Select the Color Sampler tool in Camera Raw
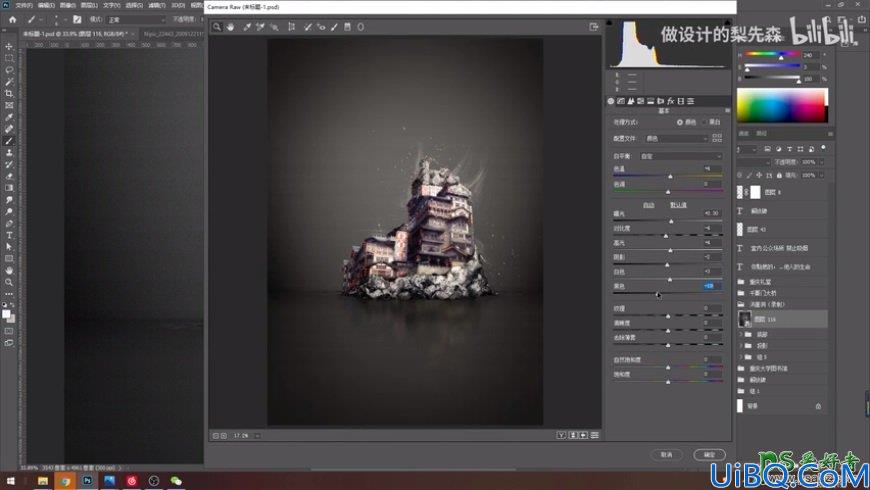 (260, 27)
